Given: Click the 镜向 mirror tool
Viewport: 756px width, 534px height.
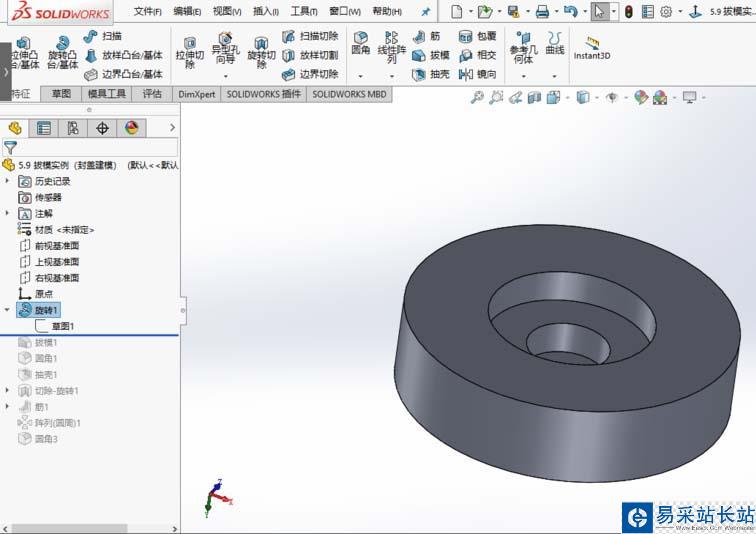Looking at the screenshot, I should (477, 74).
